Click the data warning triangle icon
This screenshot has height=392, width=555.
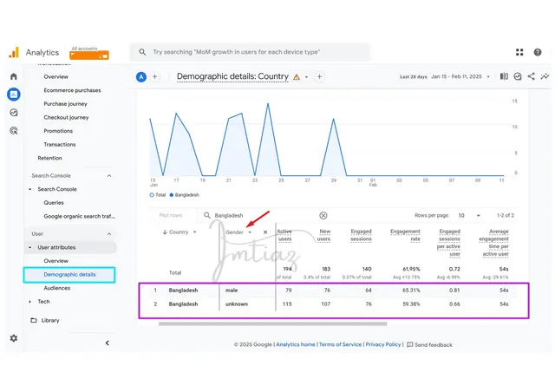(x=297, y=77)
